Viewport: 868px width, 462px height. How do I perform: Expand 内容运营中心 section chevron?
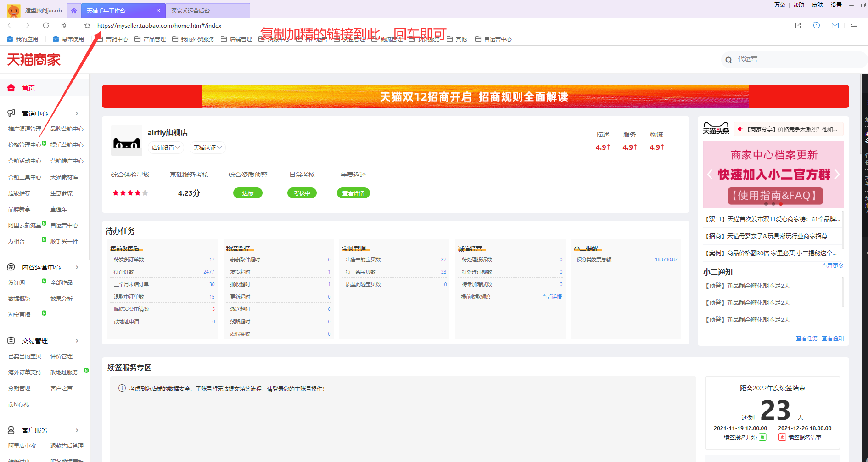77,267
